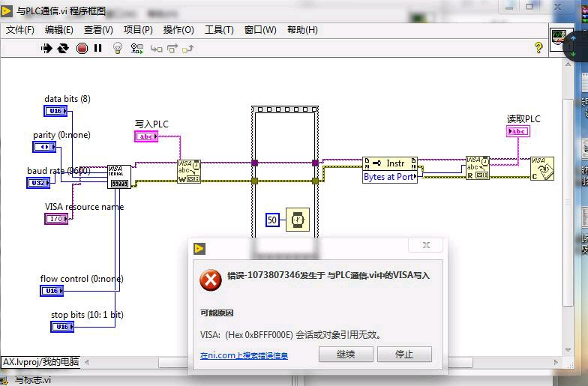
Task: Select the baud rate U32 terminal
Action: tap(38, 183)
